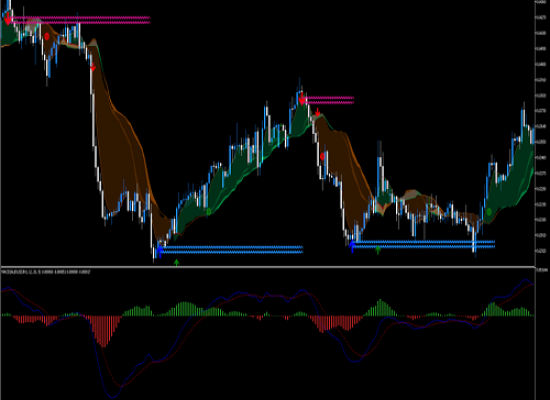Viewport: 550px width, 400px height.
Task: Click the MACD indicator label text
Action: click(x=46, y=272)
